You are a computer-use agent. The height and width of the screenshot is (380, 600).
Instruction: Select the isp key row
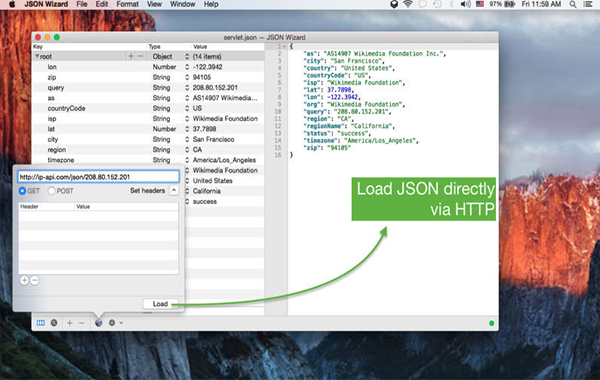pos(52,119)
